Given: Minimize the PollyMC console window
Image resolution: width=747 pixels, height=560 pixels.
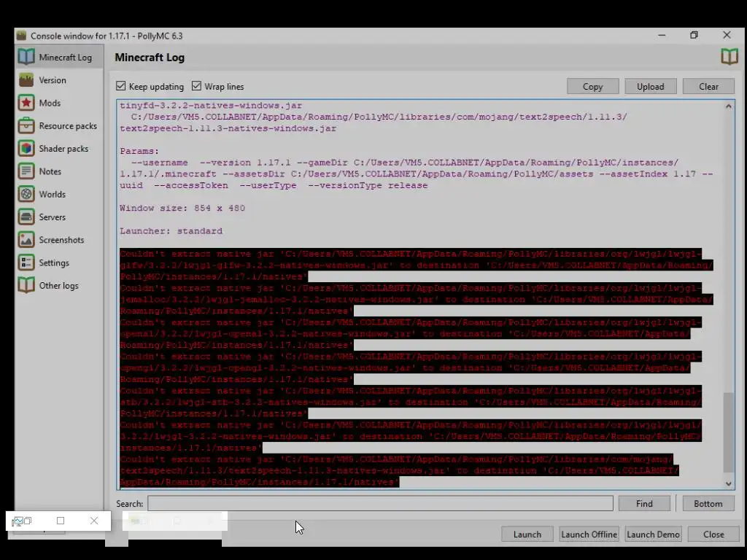Looking at the screenshot, I should pyautogui.click(x=662, y=35).
